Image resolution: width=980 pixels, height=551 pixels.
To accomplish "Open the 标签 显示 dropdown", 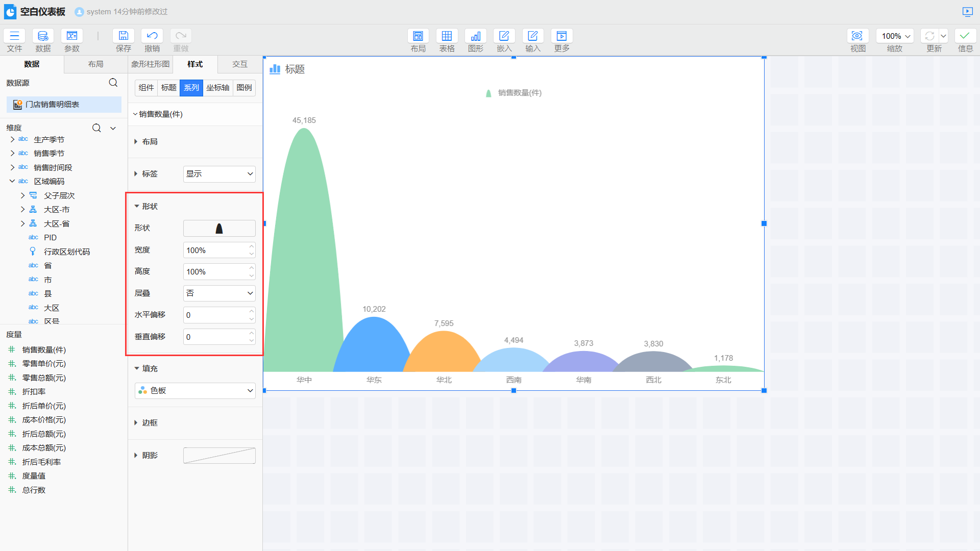I will click(219, 174).
